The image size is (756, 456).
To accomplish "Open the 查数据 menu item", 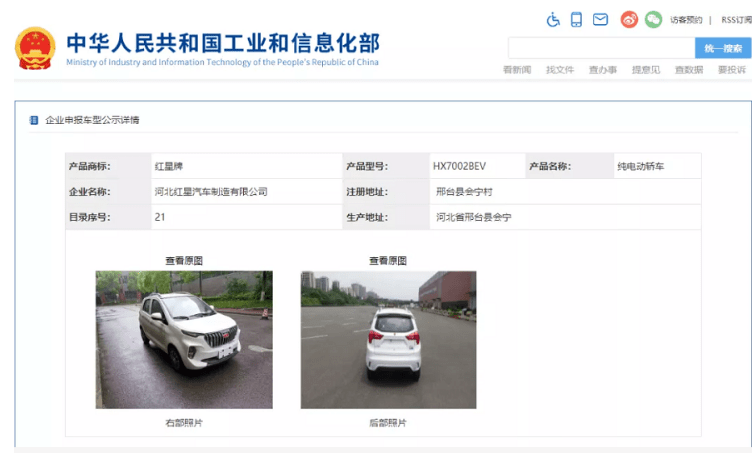I will (x=689, y=70).
